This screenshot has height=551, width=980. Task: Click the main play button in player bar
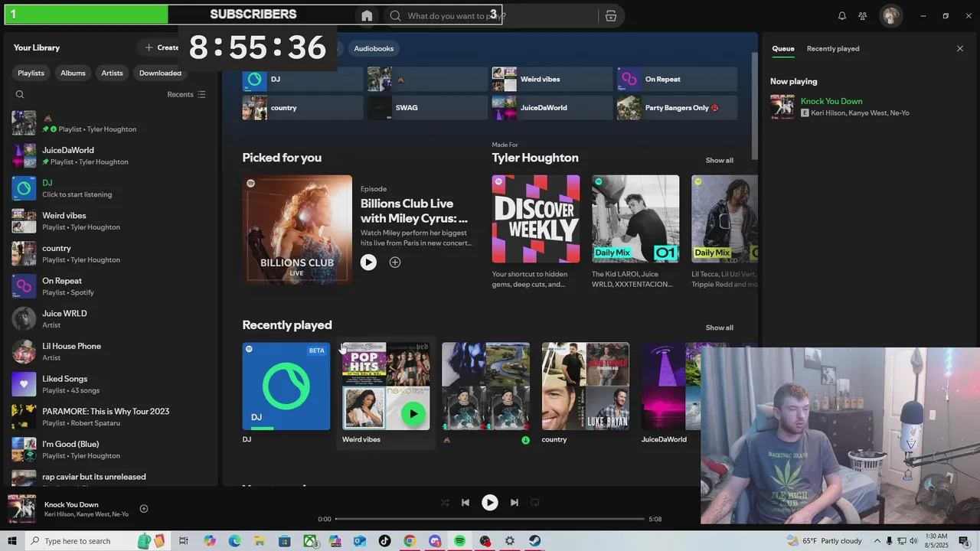(x=489, y=503)
